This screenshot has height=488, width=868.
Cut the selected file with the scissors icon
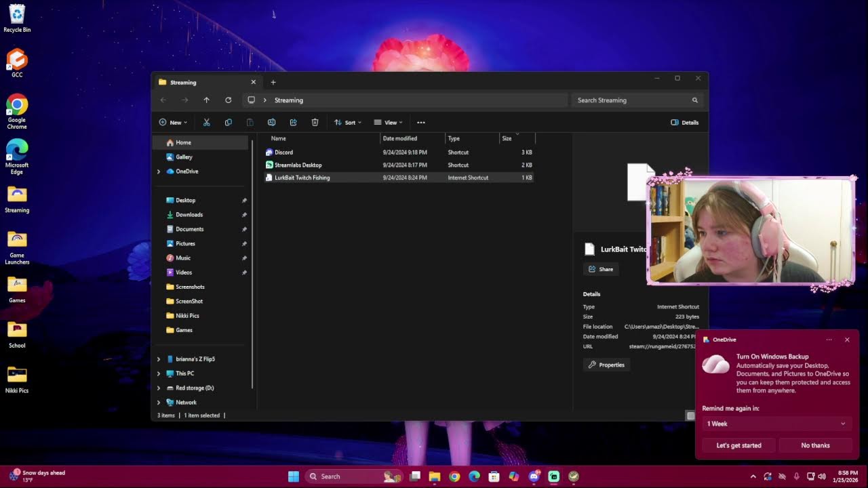tap(207, 123)
